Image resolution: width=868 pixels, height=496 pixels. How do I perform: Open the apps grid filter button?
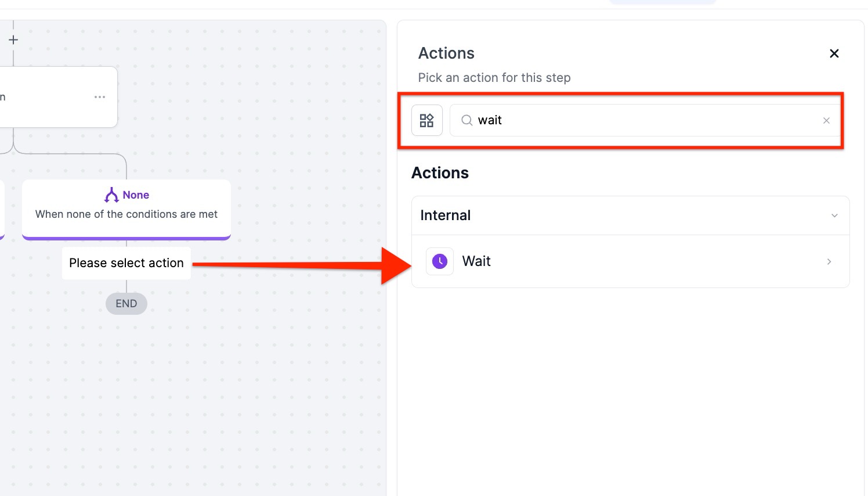(427, 120)
